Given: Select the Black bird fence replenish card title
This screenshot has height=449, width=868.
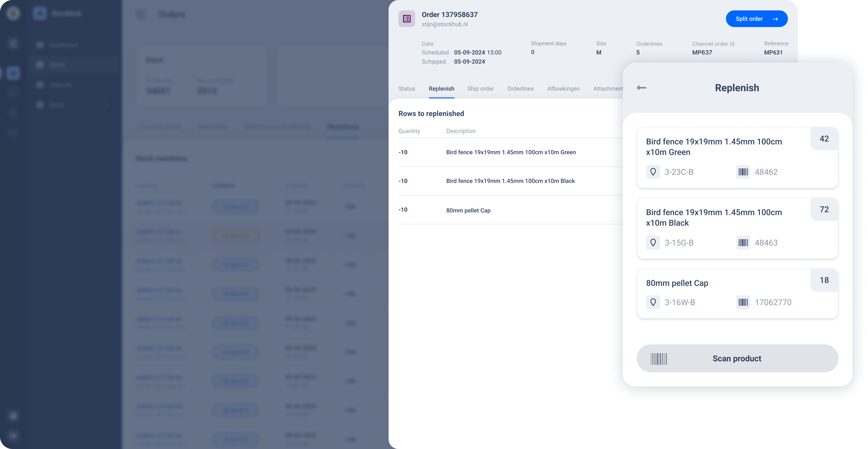Looking at the screenshot, I should 714,218.
